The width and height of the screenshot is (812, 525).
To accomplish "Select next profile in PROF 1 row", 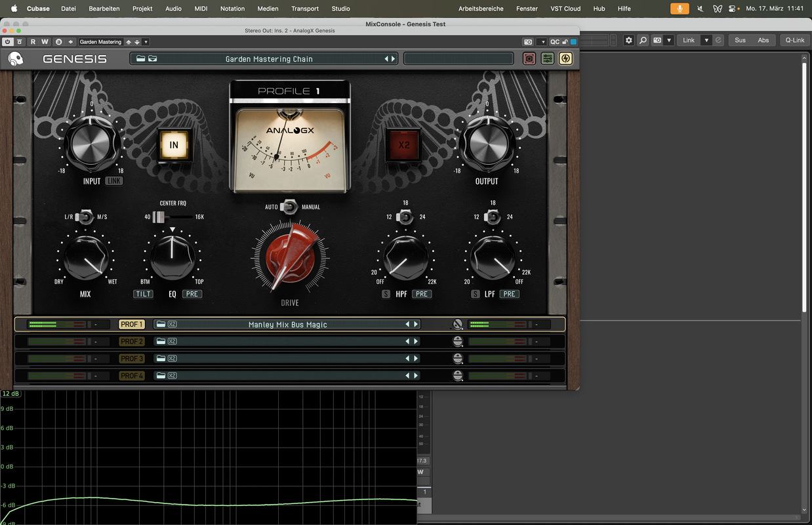I will pyautogui.click(x=415, y=324).
